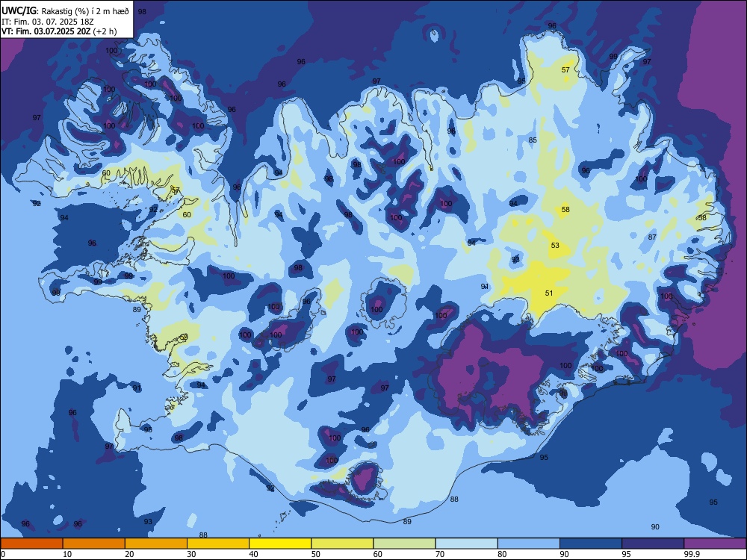The height and width of the screenshot is (560, 747).
Task: Click the '53' humidity value on the map
Action: pos(555,245)
